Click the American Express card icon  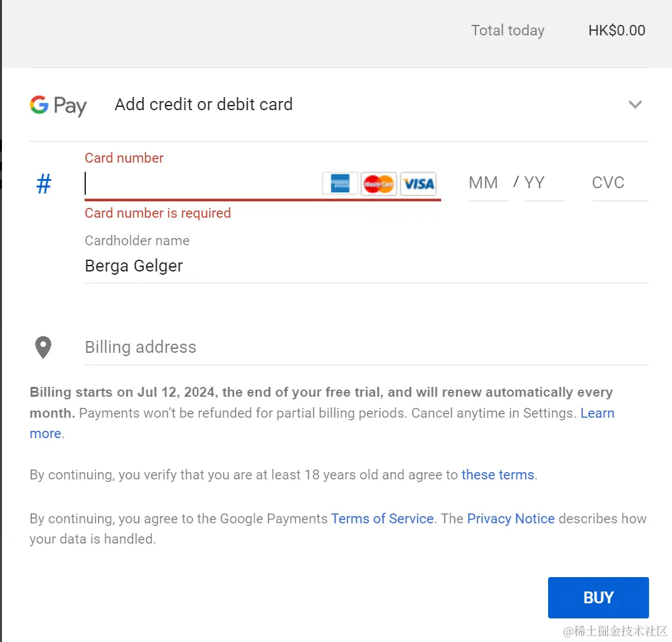click(340, 184)
